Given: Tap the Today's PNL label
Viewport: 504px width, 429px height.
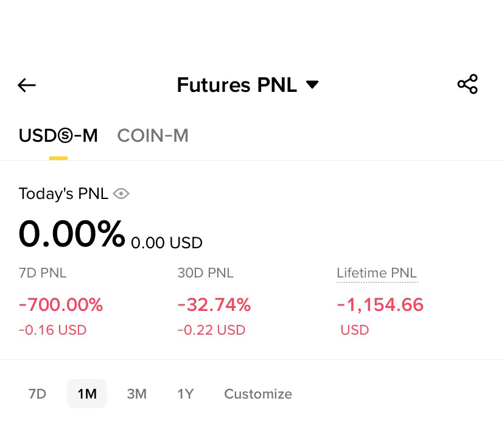Looking at the screenshot, I should click(64, 194).
